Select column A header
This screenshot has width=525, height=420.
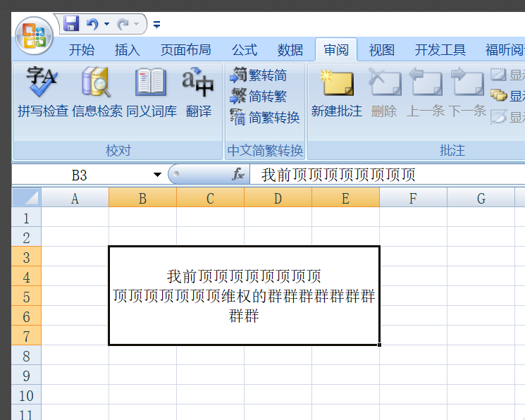point(75,197)
